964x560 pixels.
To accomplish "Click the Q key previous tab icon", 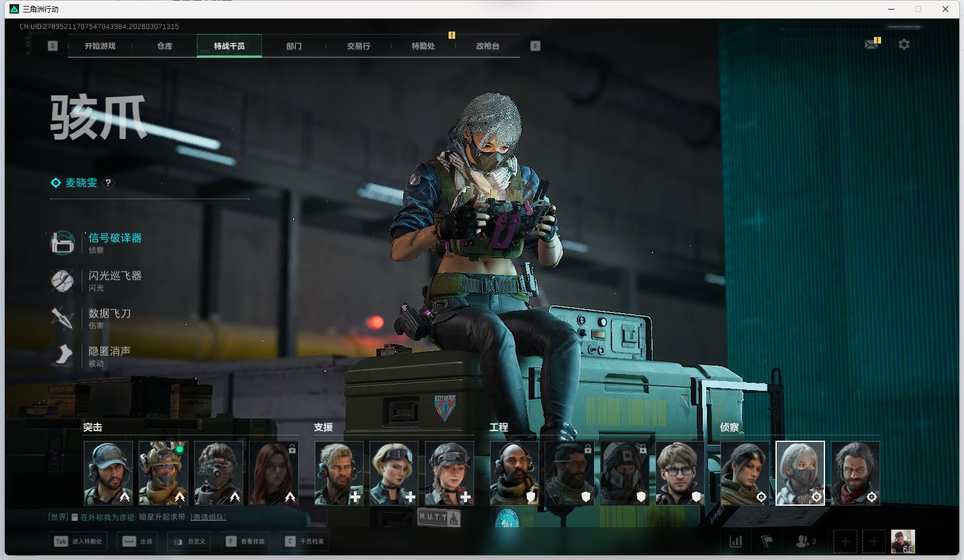I will point(52,46).
